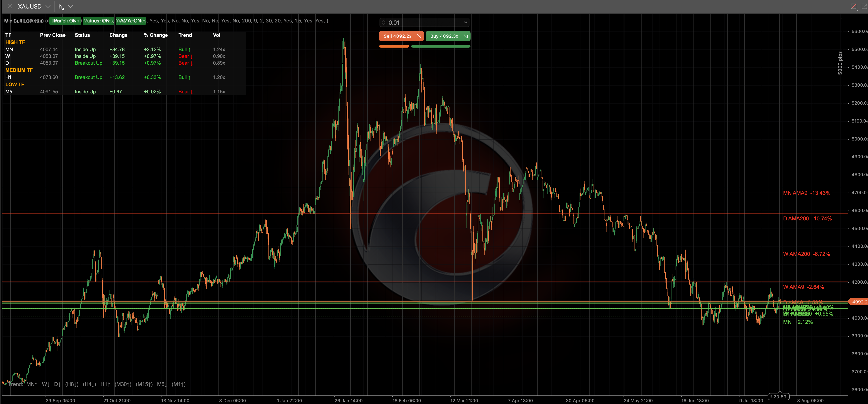The image size is (868, 404).
Task: Toggle the Panel: ON button
Action: click(65, 21)
